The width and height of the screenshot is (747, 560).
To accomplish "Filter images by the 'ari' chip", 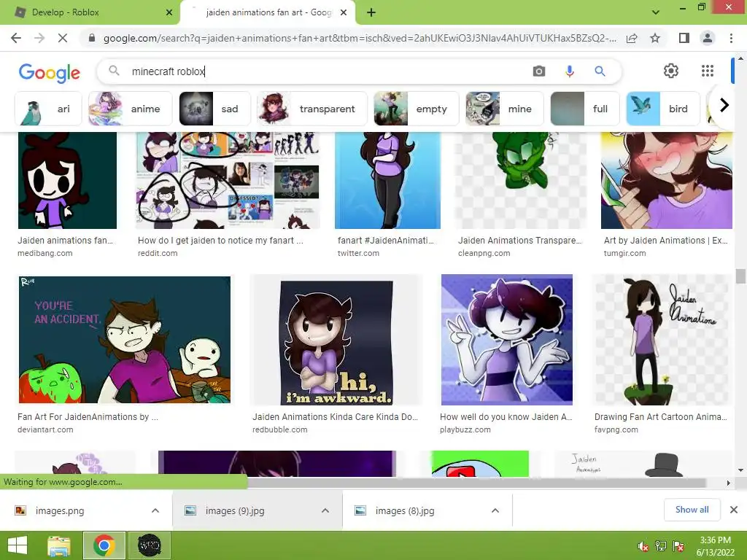I will (48, 109).
